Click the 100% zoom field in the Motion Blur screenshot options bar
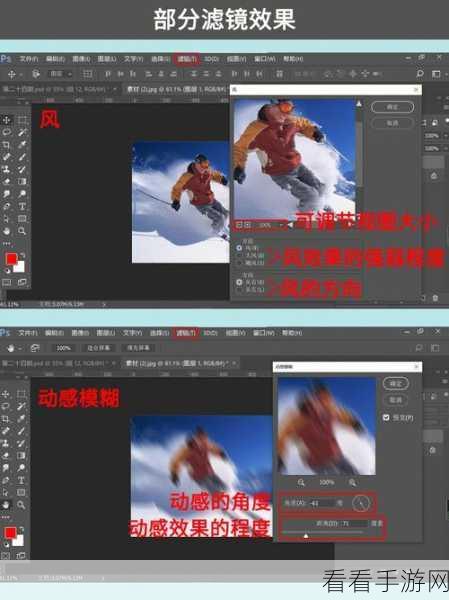The width and height of the screenshot is (449, 600). 64,348
